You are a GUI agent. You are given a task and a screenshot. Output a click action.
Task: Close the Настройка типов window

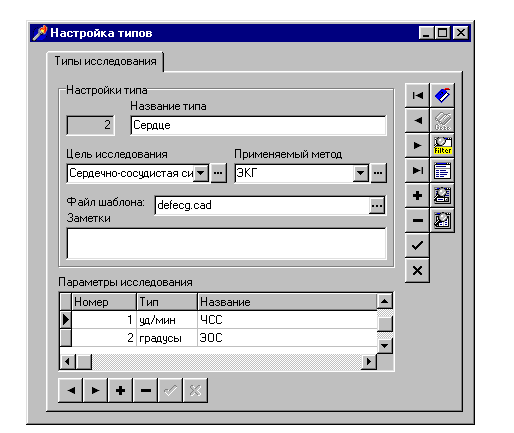pyautogui.click(x=461, y=33)
